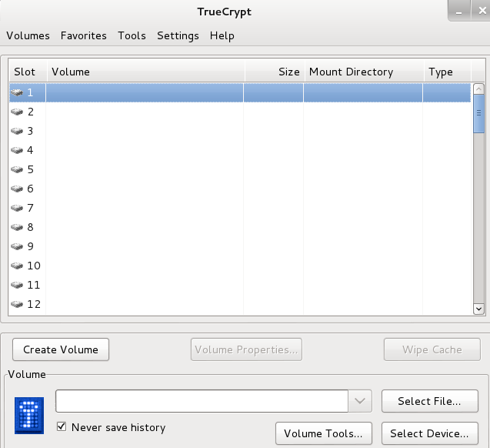
Task: Select the slot number "12" row text
Action: click(x=34, y=304)
